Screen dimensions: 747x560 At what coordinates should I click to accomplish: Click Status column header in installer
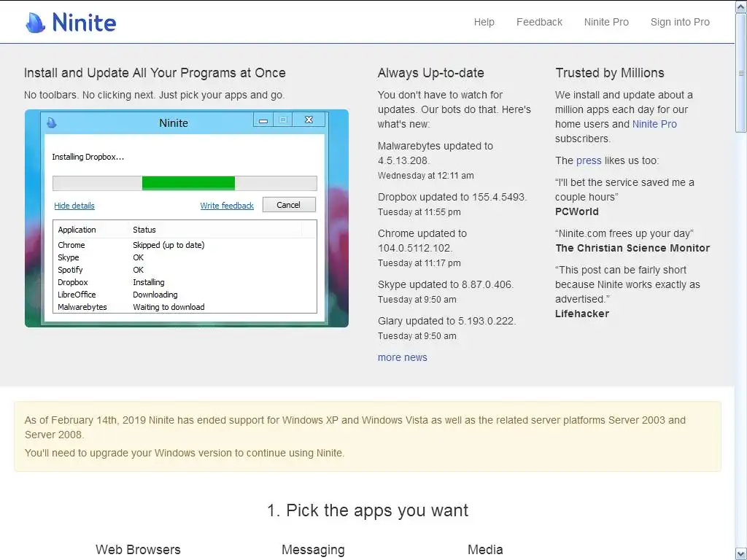coord(144,230)
